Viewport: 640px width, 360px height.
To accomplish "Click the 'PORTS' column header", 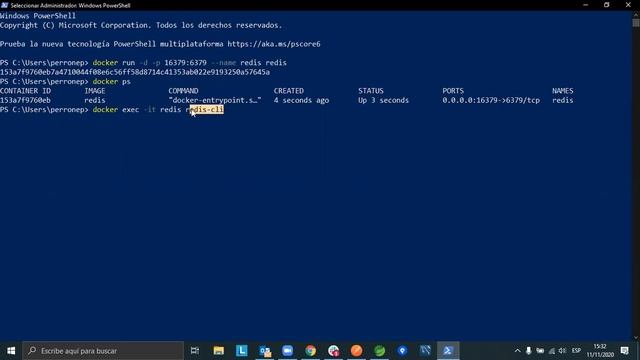I will [x=453, y=91].
